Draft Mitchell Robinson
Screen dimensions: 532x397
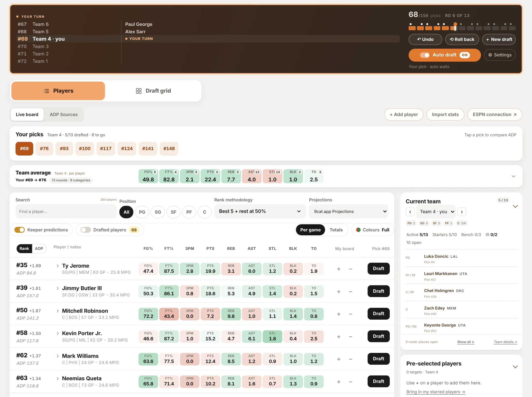point(379,314)
